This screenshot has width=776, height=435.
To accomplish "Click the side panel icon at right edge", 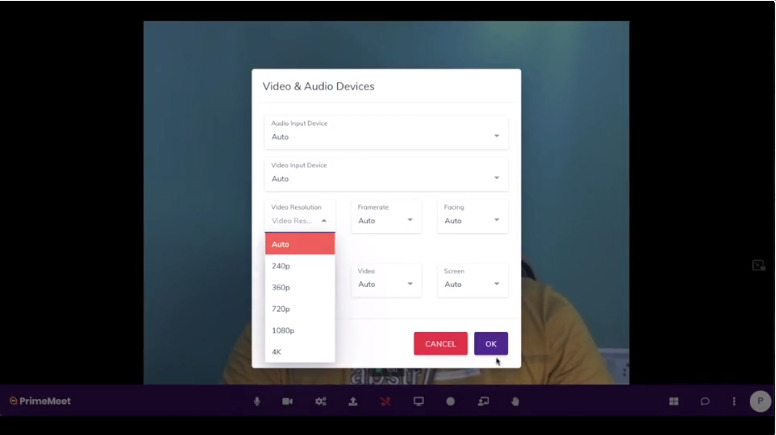I will [x=758, y=266].
